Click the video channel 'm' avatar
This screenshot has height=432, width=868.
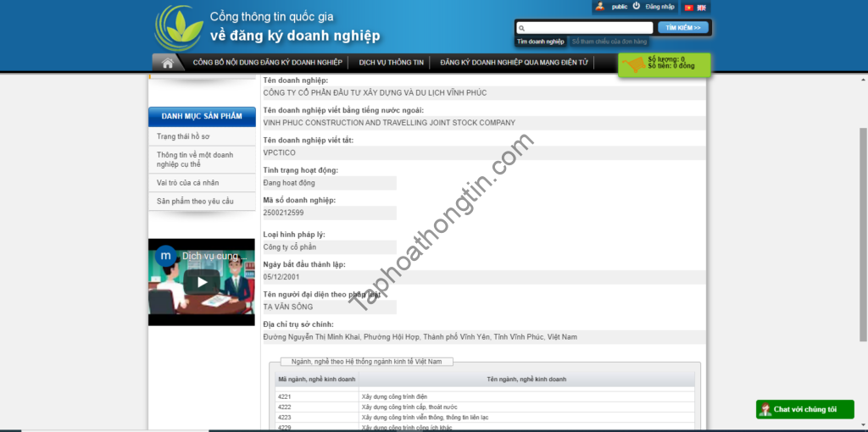coord(165,256)
